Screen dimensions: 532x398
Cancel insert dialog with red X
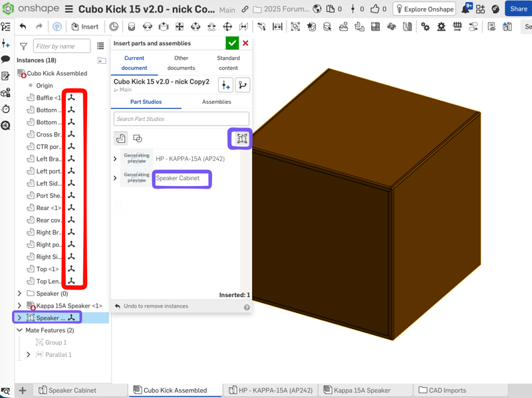pos(245,43)
